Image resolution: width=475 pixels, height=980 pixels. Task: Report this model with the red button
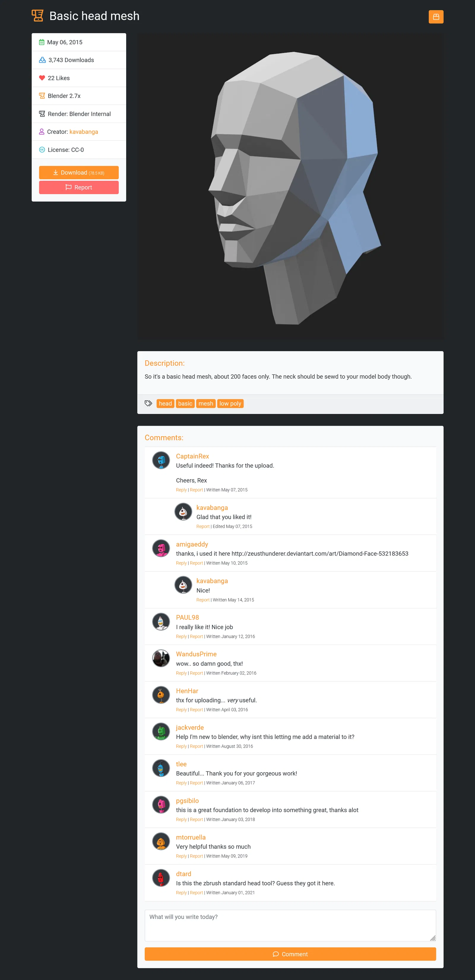click(x=79, y=188)
